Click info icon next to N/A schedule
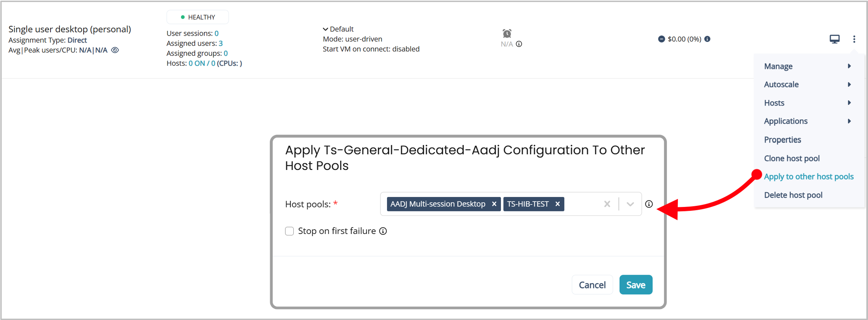 click(519, 44)
